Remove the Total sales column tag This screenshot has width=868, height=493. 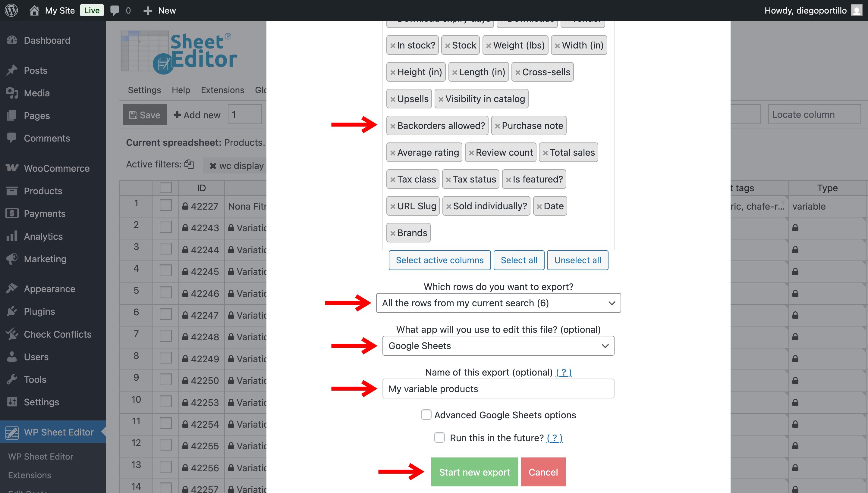(545, 153)
